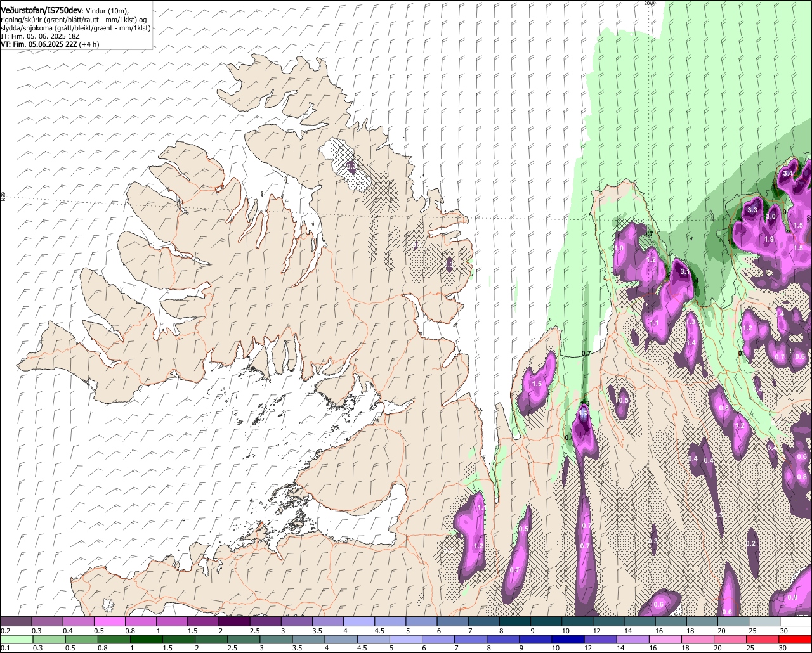Pick the 0.5 green rain legend swatch
This screenshot has height=653, width=812.
82,639
